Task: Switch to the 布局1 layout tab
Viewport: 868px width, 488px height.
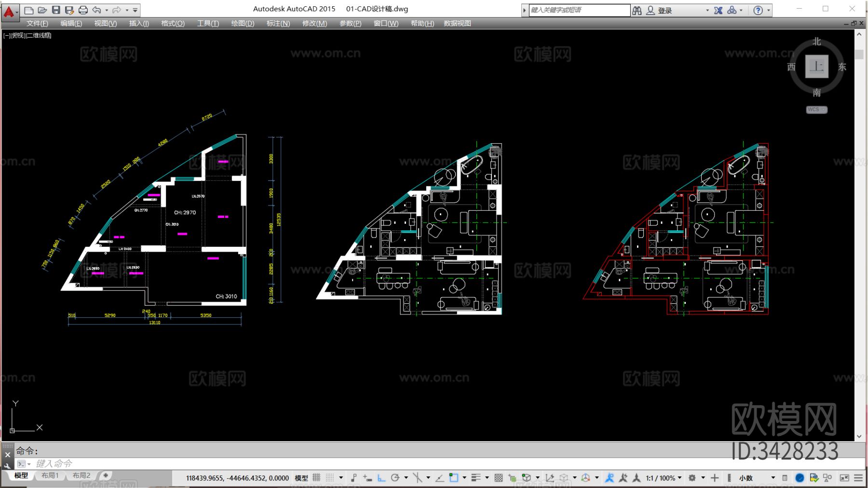Action: point(50,475)
